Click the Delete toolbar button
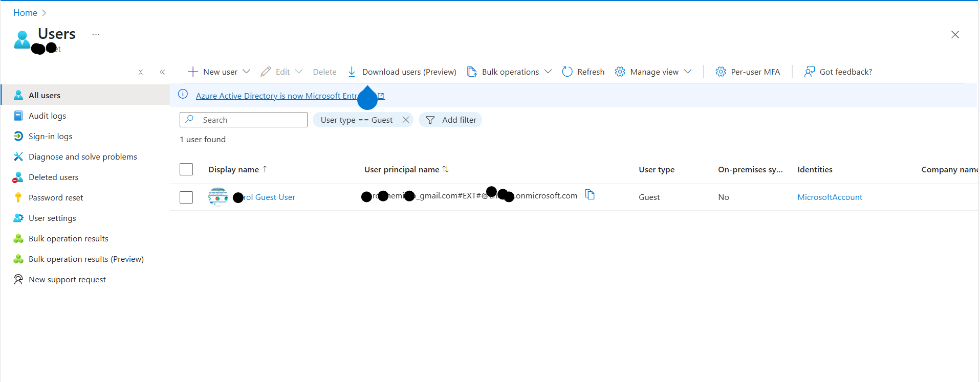Screen dimensions: 980x382 [324, 72]
